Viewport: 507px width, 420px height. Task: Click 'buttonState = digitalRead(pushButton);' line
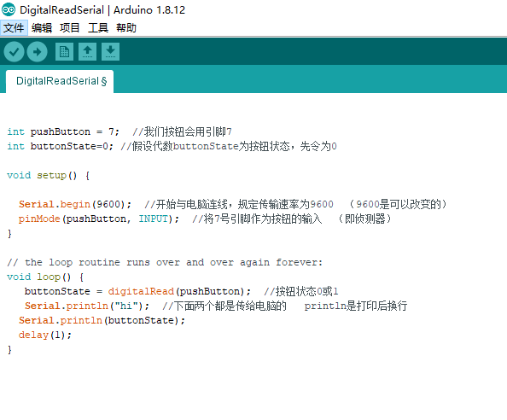(x=137, y=292)
